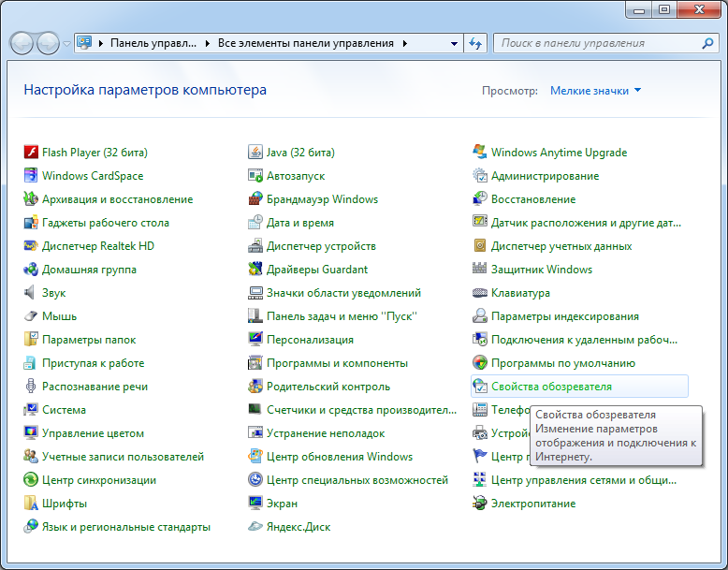
Task: Open Восстановление link
Action: click(x=533, y=198)
